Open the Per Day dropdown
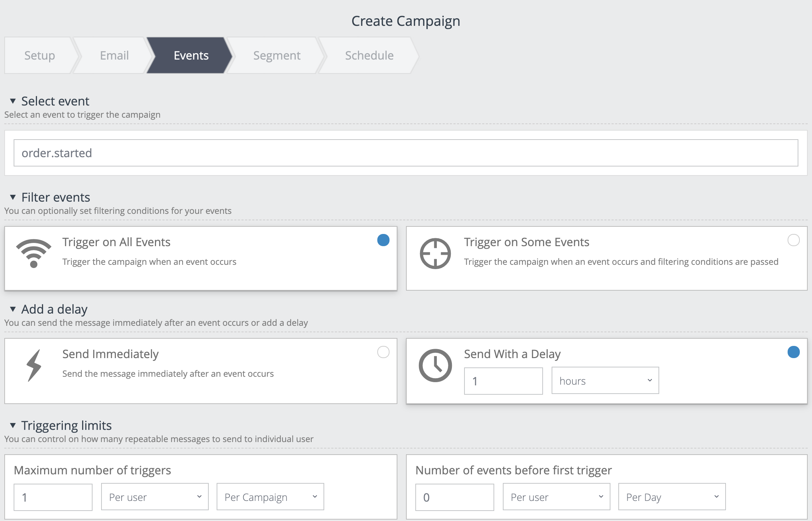Screen dimensions: 812x521 tap(672, 497)
